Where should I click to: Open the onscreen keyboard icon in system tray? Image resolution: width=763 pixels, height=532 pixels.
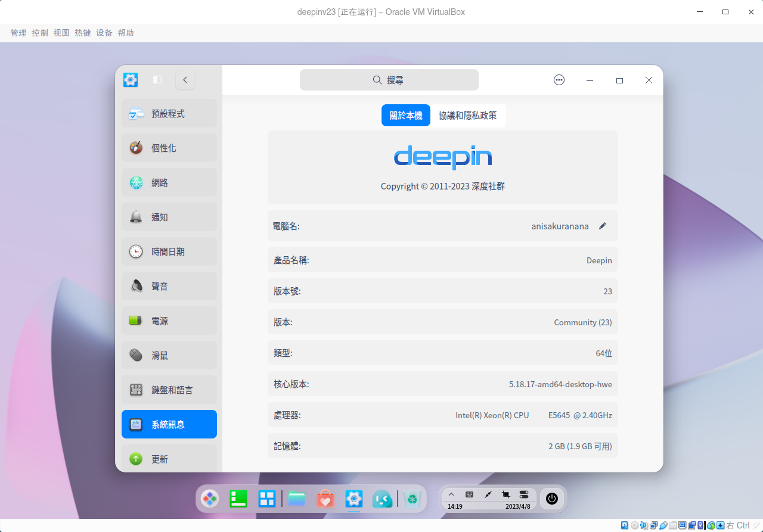coord(469,494)
